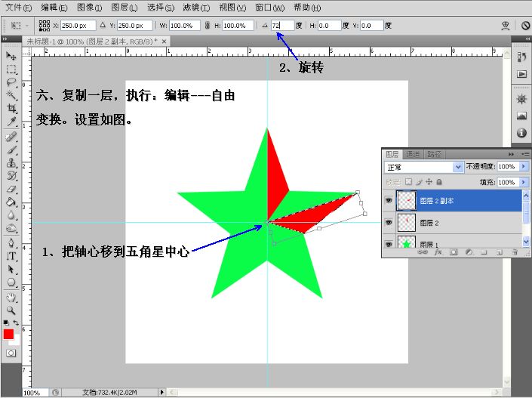Click the white background color swatch

[x=16, y=341]
